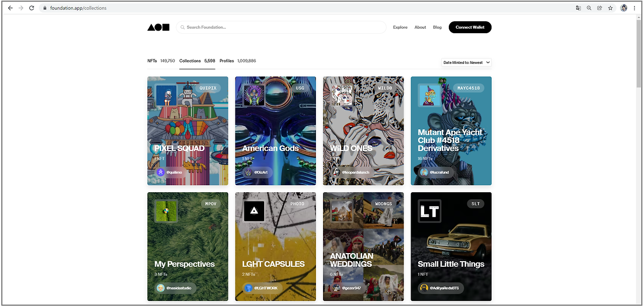
Task: Click the 6 NFTs count on ANATOLIAN WEDDINGS
Action: [336, 274]
